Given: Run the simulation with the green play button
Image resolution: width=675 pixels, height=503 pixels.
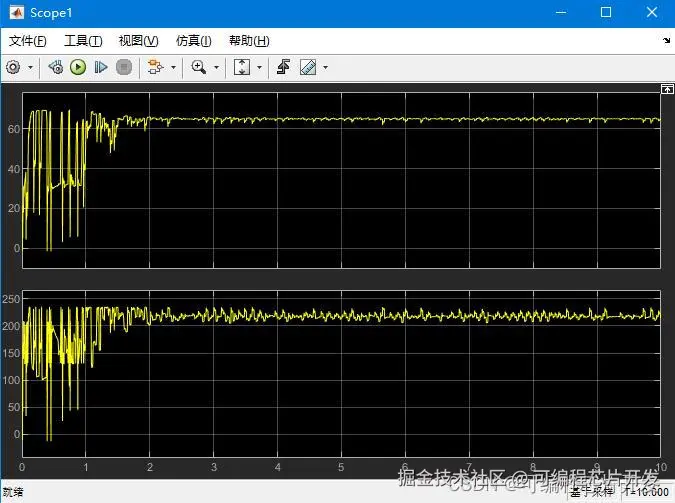Looking at the screenshot, I should 78,67.
